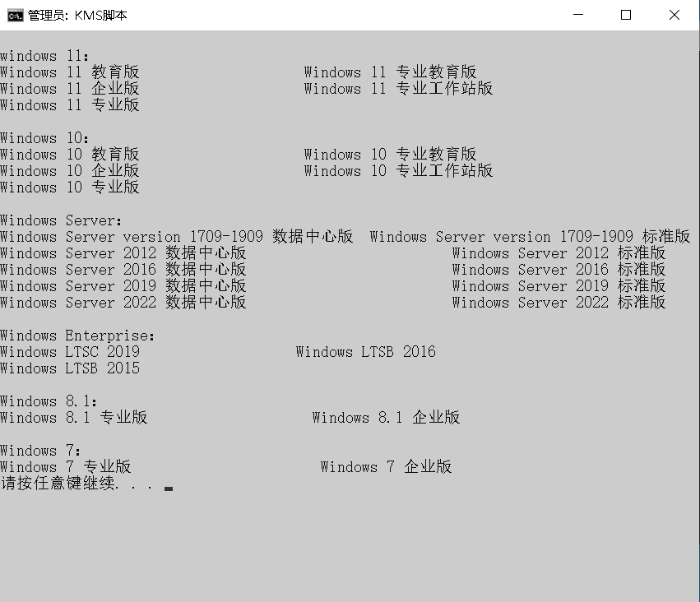Viewport: 700px width, 602px height.
Task: Select Windows 10 专业版 entry
Action: point(69,187)
